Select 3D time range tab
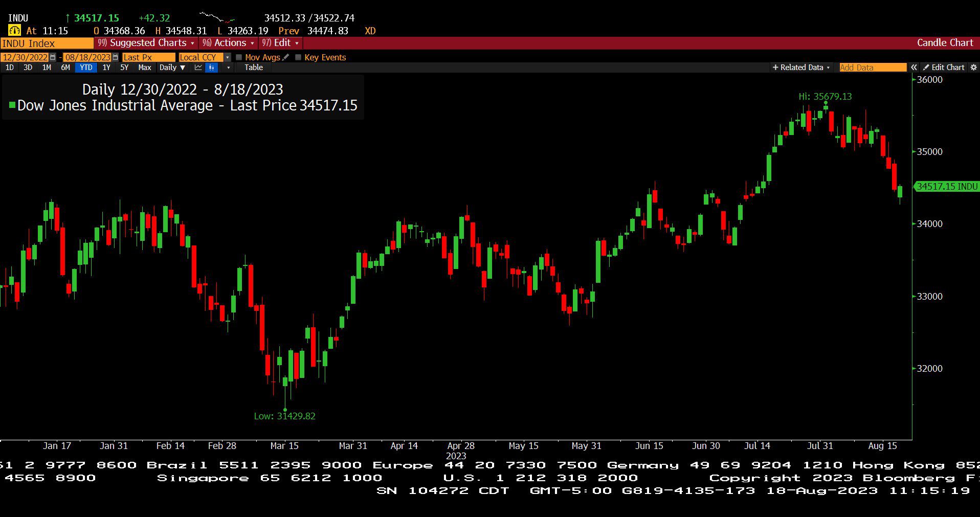 [28, 68]
